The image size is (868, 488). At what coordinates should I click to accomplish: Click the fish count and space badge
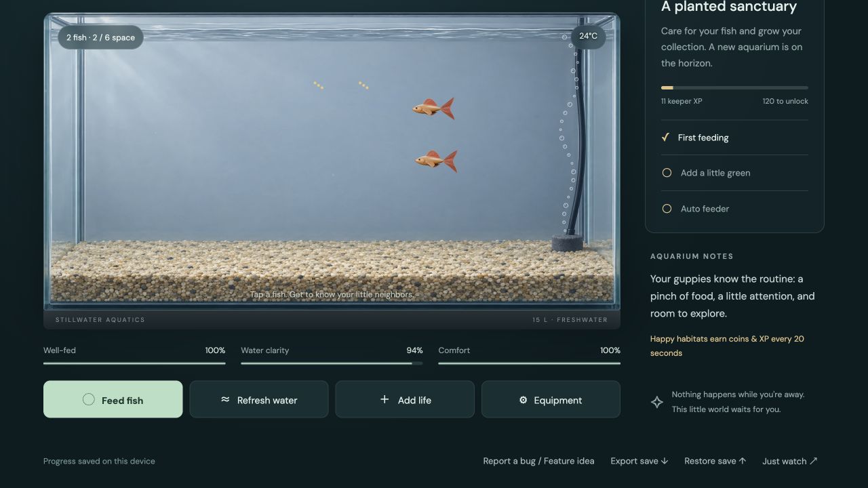click(x=100, y=37)
